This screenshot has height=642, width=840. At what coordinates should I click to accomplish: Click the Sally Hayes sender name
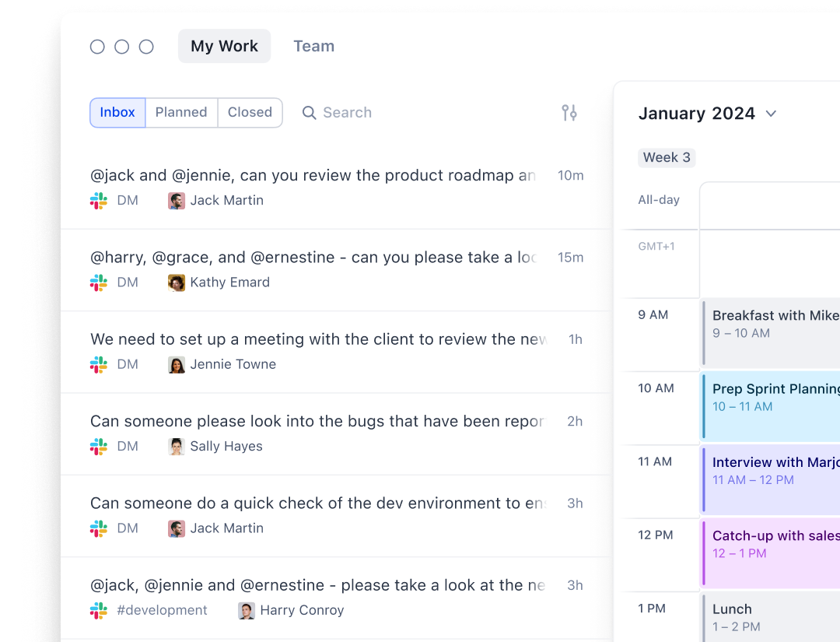226,447
